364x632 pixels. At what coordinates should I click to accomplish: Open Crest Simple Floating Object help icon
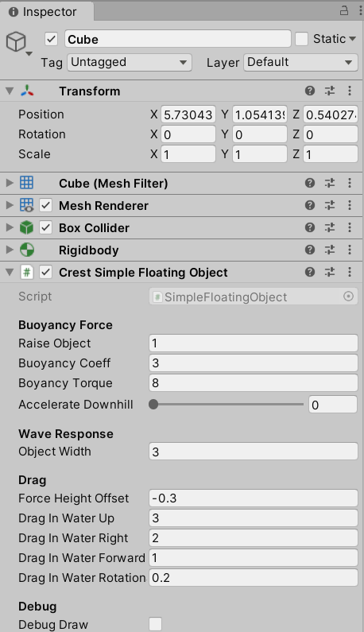(310, 272)
